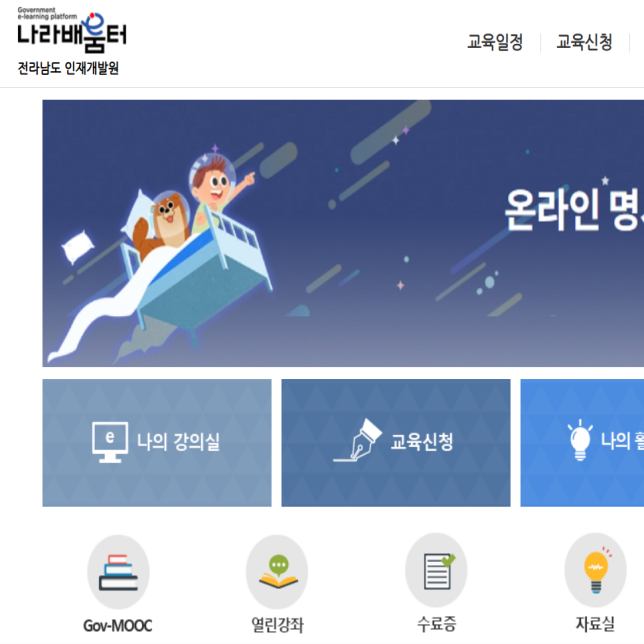Open the 교육신청 menu in top navigation
The width and height of the screenshot is (644, 644).
pyautogui.click(x=584, y=42)
